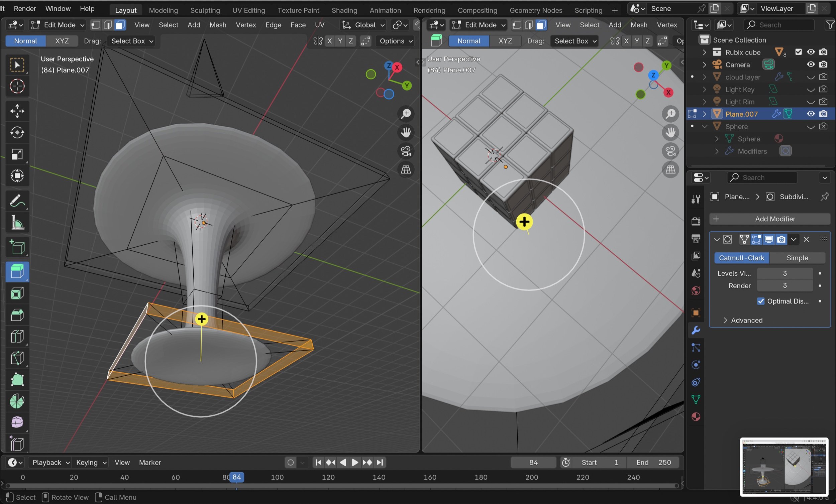Disable Plane.007 in renders
Image resolution: width=836 pixels, height=504 pixels.
point(823,114)
